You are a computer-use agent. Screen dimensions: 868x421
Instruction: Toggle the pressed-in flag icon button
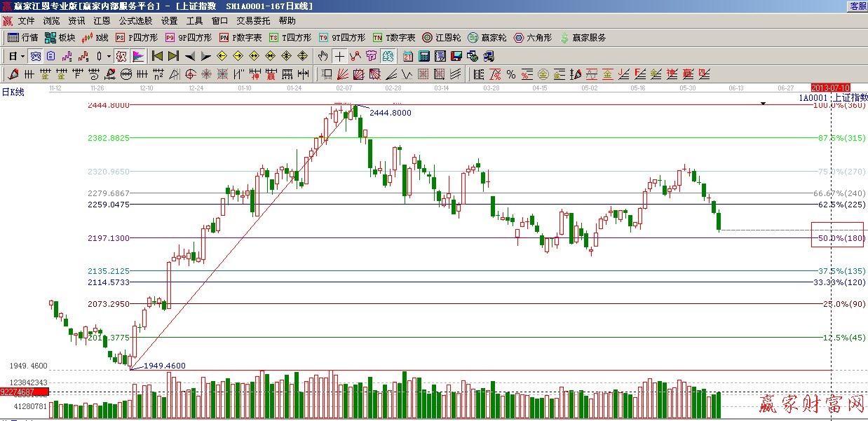(137, 56)
